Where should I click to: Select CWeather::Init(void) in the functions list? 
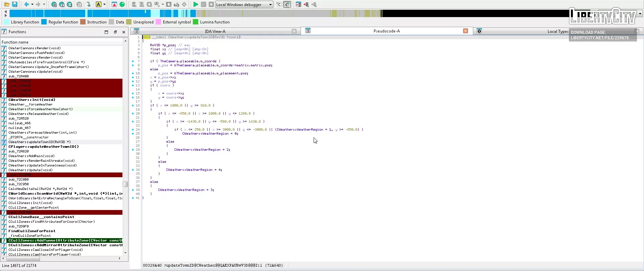pyautogui.click(x=32, y=100)
